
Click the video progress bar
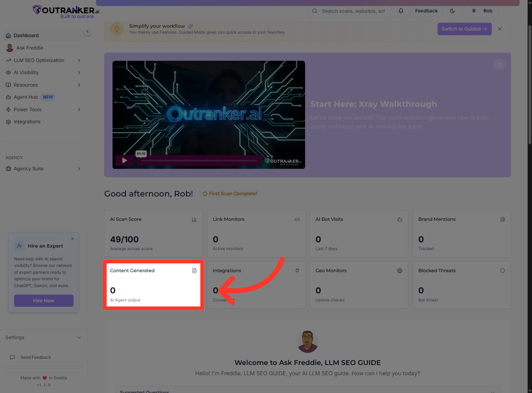(x=199, y=160)
